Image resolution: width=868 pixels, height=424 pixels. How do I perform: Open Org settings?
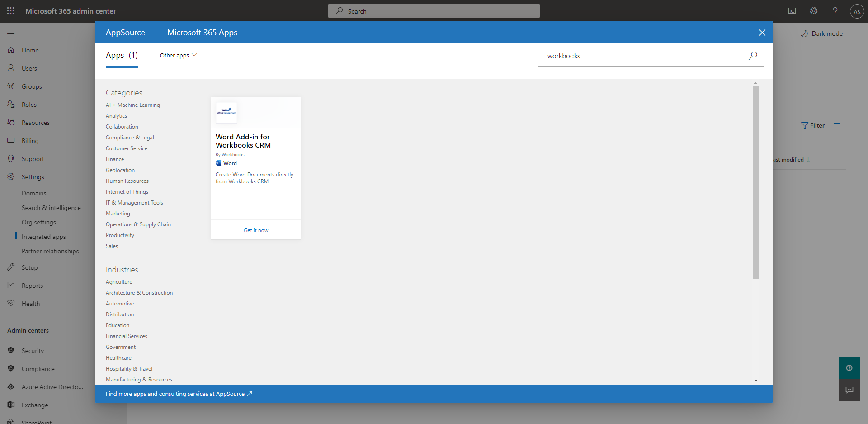[x=39, y=222]
